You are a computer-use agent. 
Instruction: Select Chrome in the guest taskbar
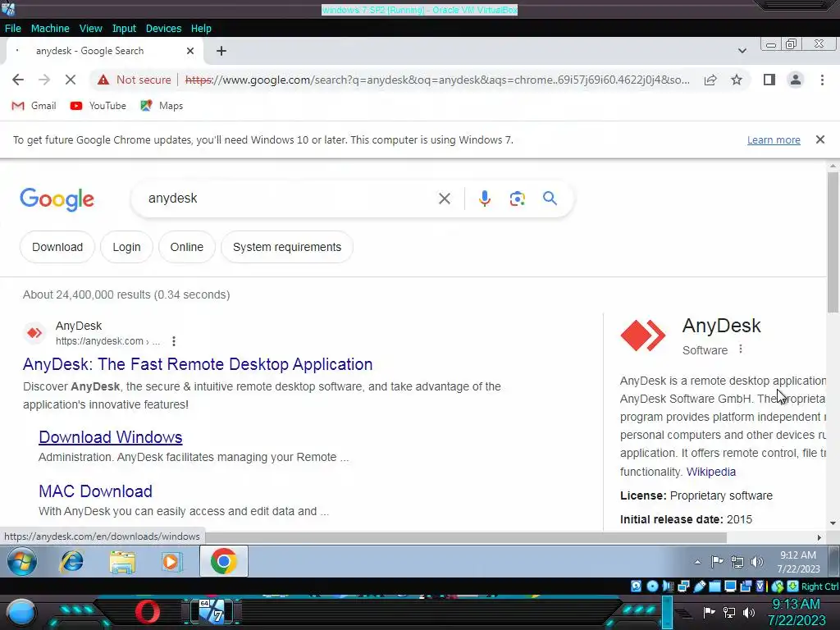(x=223, y=561)
